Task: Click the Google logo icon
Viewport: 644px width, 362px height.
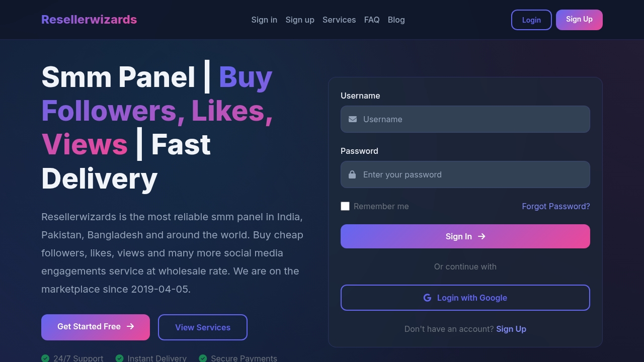Action: coord(427,298)
